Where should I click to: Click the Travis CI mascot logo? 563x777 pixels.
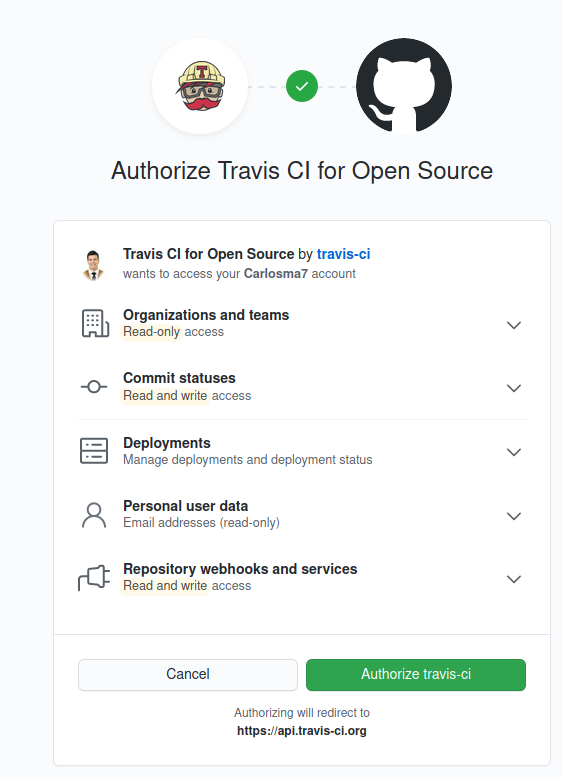click(x=200, y=86)
